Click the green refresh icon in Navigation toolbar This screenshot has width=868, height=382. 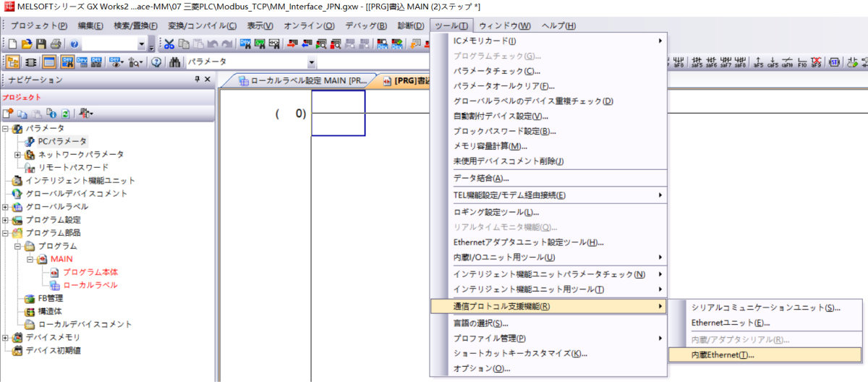[x=65, y=114]
